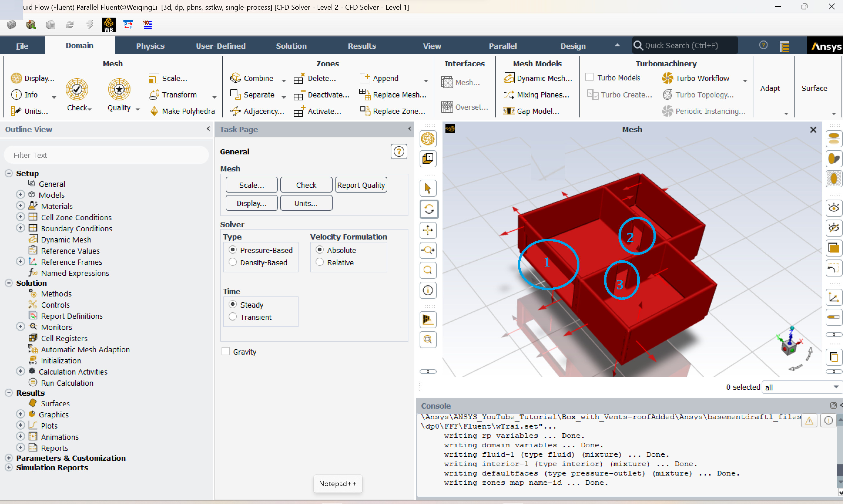Select the mouse pointer selection tool
The width and height of the screenshot is (843, 504).
coord(428,188)
